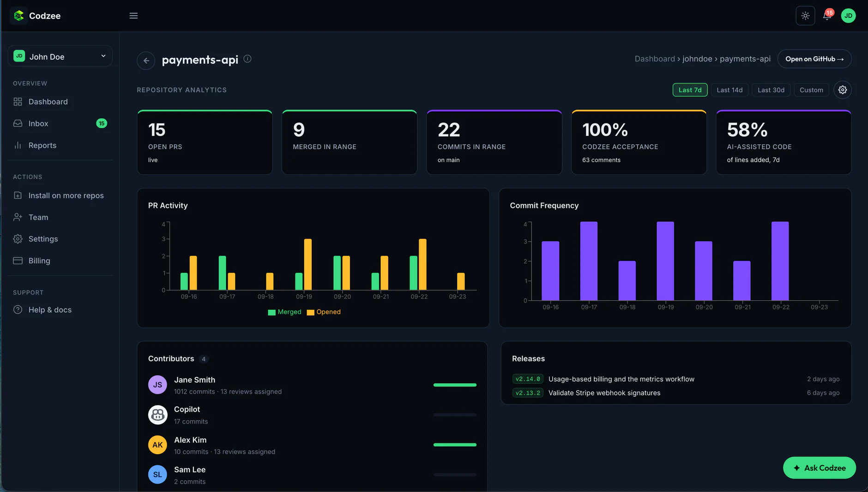Open the Inbox menu item
The height and width of the screenshot is (492, 868).
coord(60,123)
